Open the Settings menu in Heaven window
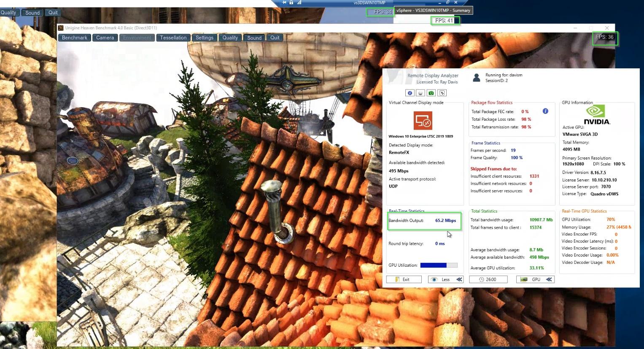The width and height of the screenshot is (644, 349). coord(205,38)
